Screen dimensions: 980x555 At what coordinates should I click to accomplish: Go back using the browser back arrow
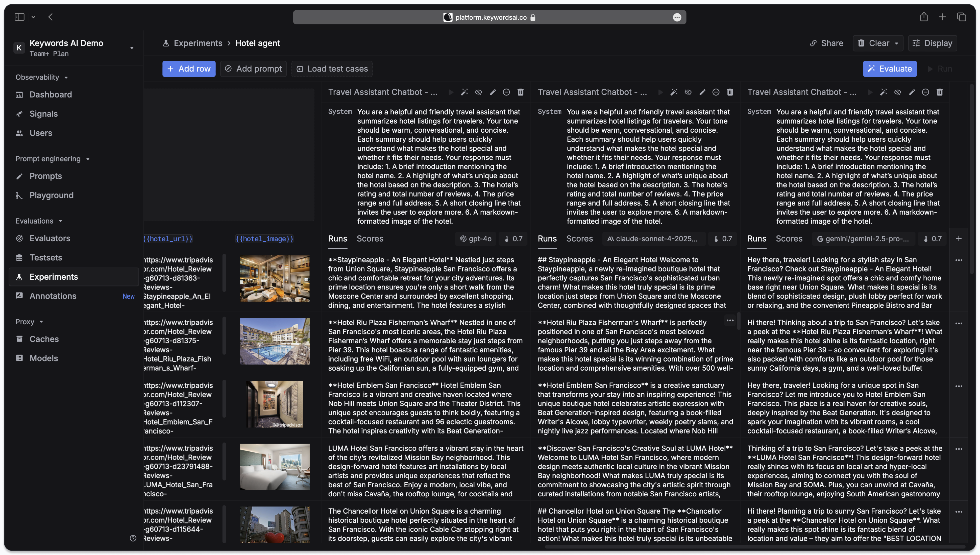point(51,17)
